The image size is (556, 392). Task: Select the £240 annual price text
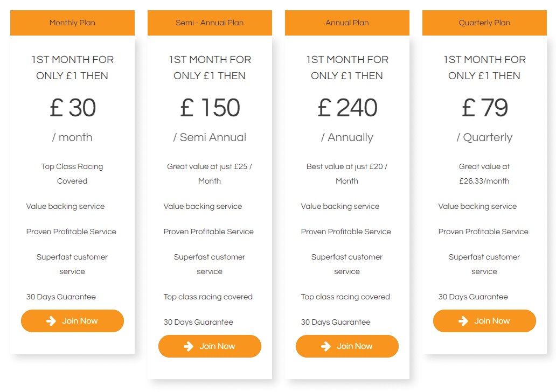[x=347, y=108]
